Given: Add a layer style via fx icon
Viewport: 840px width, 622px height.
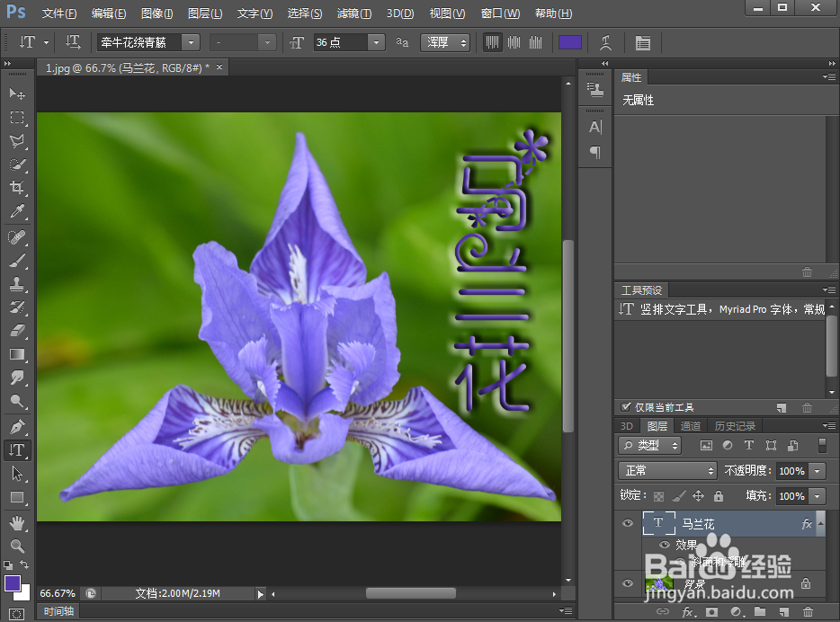Looking at the screenshot, I should pos(687,611).
